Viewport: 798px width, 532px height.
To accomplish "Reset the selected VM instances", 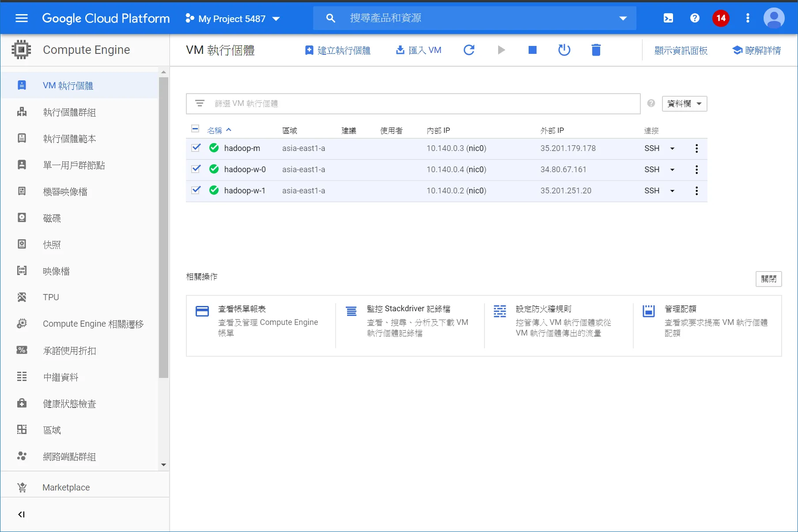I will click(x=564, y=50).
